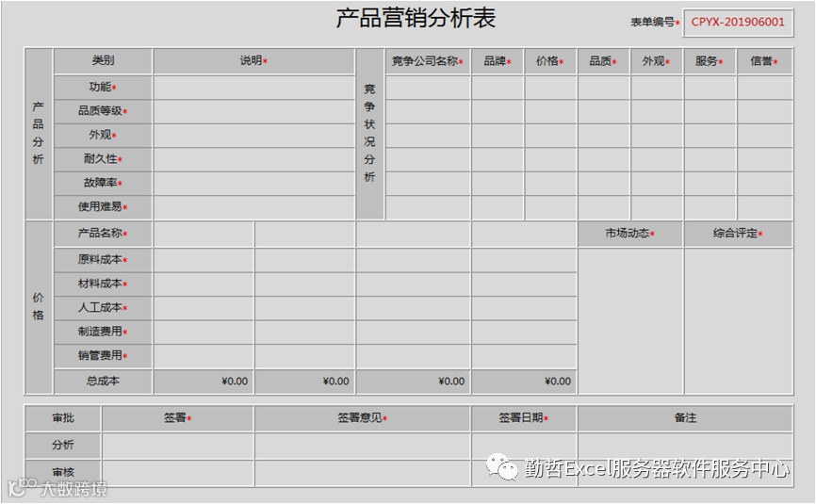The height and width of the screenshot is (504, 816).
Task: Select the 耐久性 description input cell
Action: pos(254,159)
